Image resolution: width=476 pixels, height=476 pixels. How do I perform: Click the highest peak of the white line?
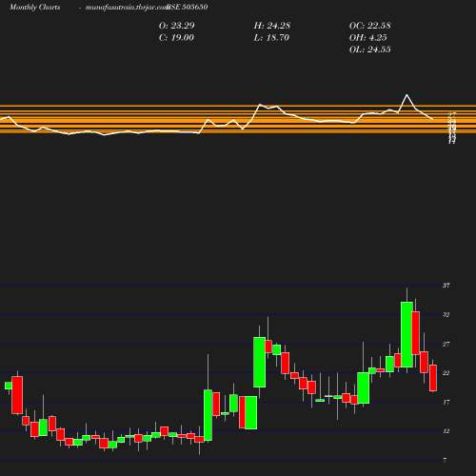[x=407, y=94]
